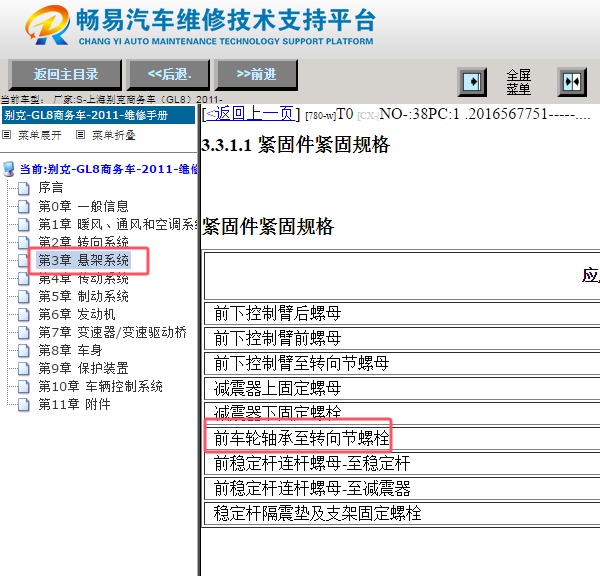The width and height of the screenshot is (600, 576).
Task: Open the 全屏菜单 fullscreen menu link
Action: [518, 82]
